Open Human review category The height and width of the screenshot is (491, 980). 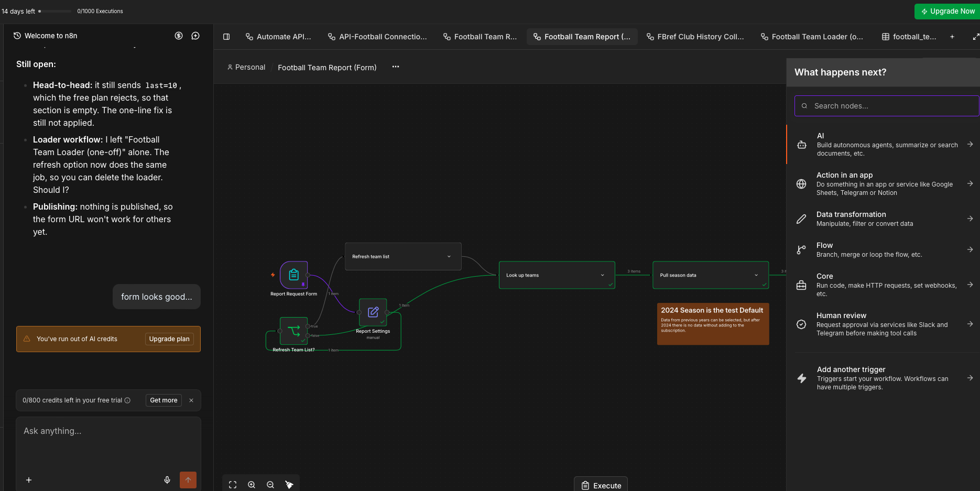click(883, 324)
